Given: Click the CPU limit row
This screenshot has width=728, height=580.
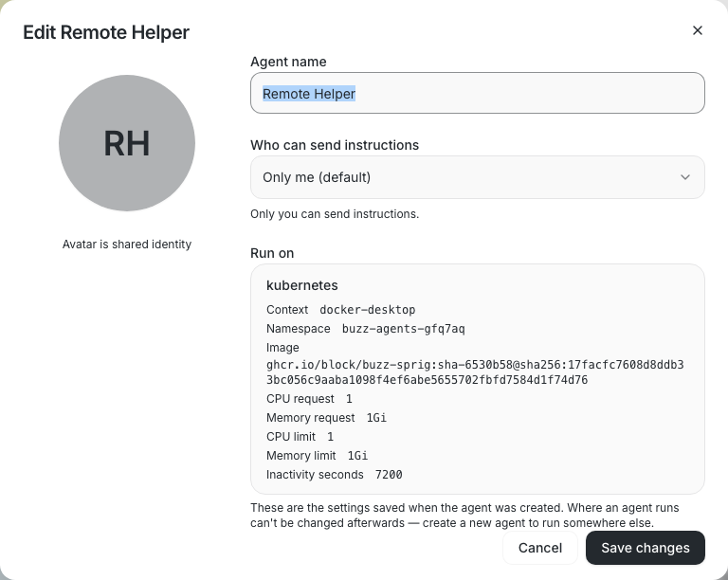Looking at the screenshot, I should (x=300, y=437).
